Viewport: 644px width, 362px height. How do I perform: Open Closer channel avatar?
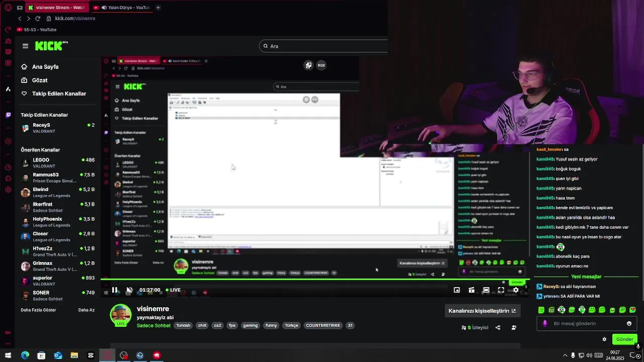[x=25, y=236]
